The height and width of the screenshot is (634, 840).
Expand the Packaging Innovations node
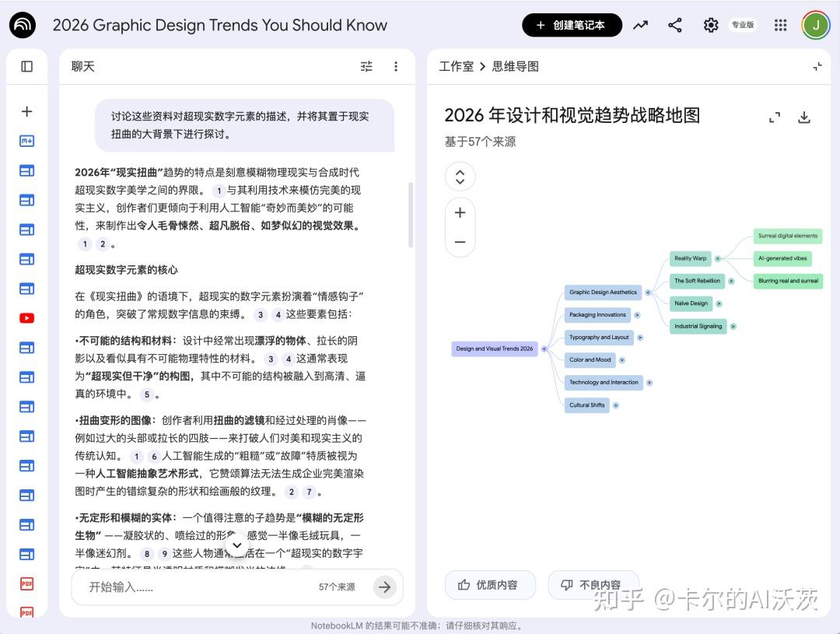point(637,315)
